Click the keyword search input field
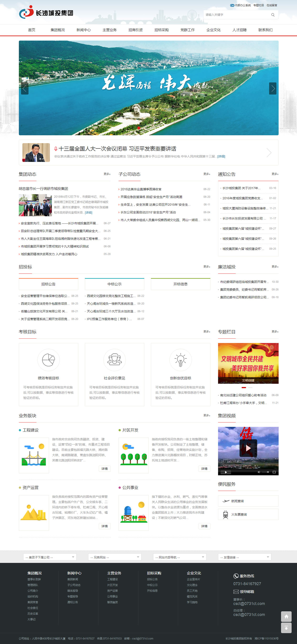 [236, 15]
